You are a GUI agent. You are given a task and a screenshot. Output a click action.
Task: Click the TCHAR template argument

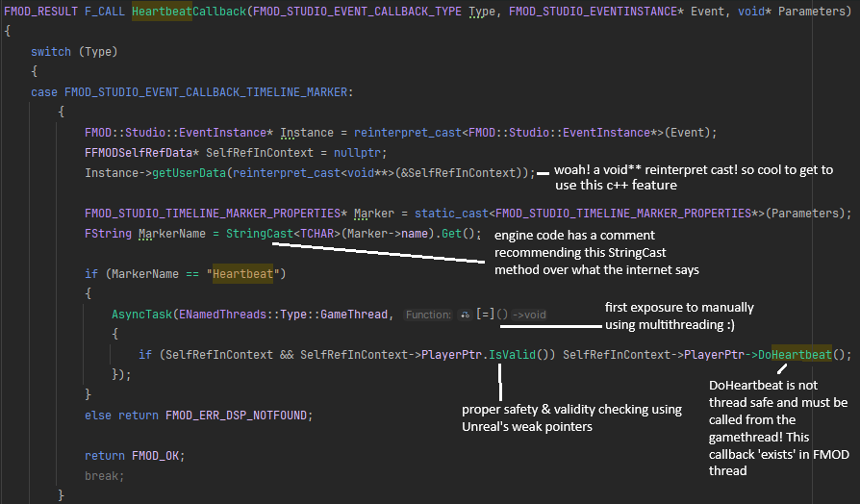pyautogui.click(x=317, y=234)
